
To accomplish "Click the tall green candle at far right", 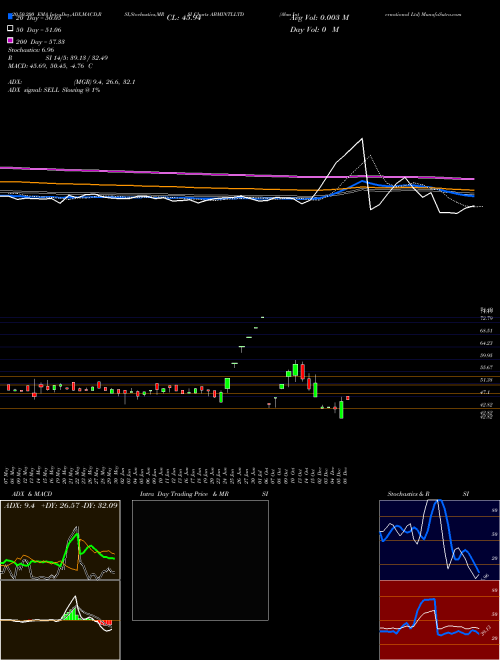I will [341, 410].
